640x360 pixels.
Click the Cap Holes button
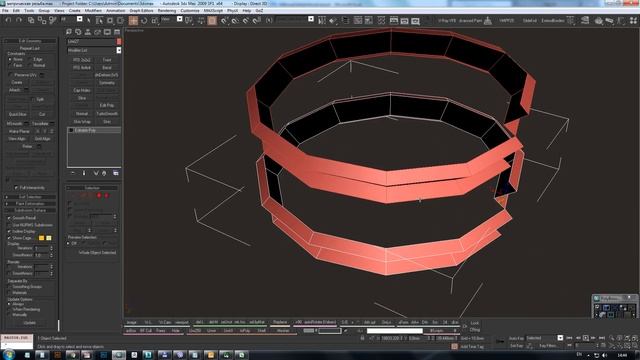[x=82, y=90]
